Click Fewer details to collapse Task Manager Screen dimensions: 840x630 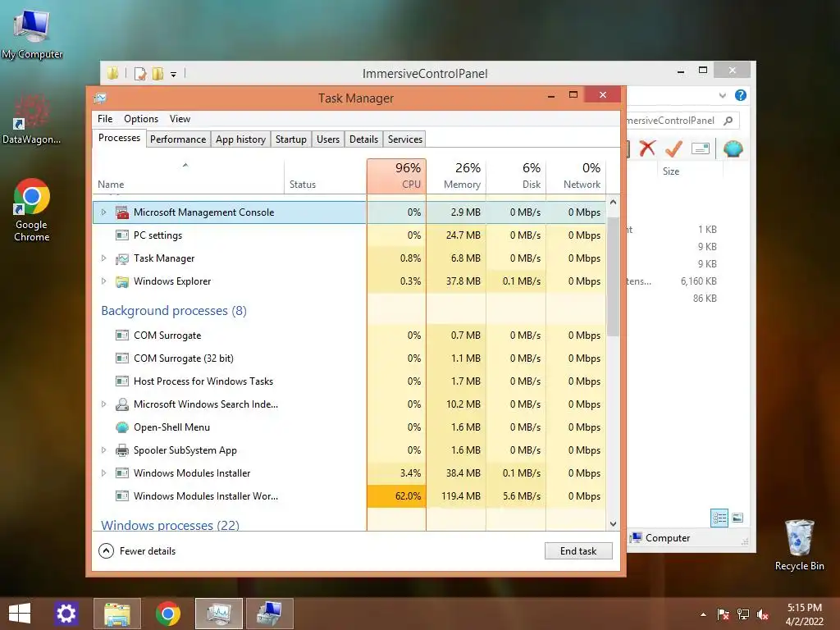pos(137,550)
